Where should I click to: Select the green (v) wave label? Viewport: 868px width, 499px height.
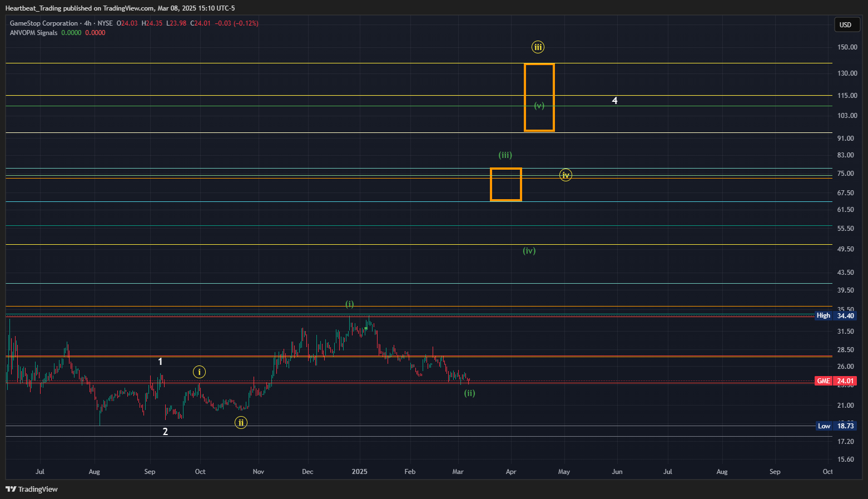[x=539, y=106]
